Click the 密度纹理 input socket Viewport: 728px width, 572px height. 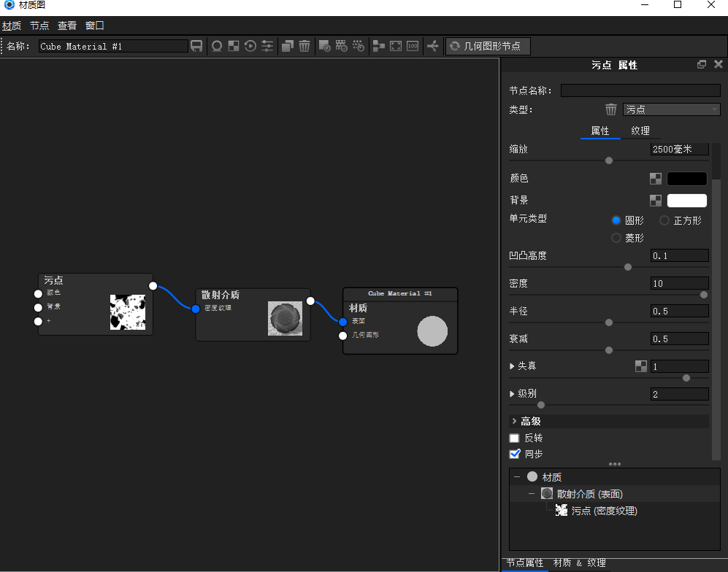click(196, 309)
